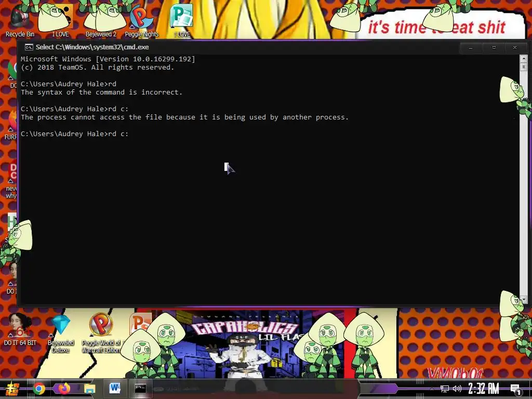Viewport: 532px width, 399px height.
Task: Open Google Chrome from the taskbar
Action: (x=39, y=389)
